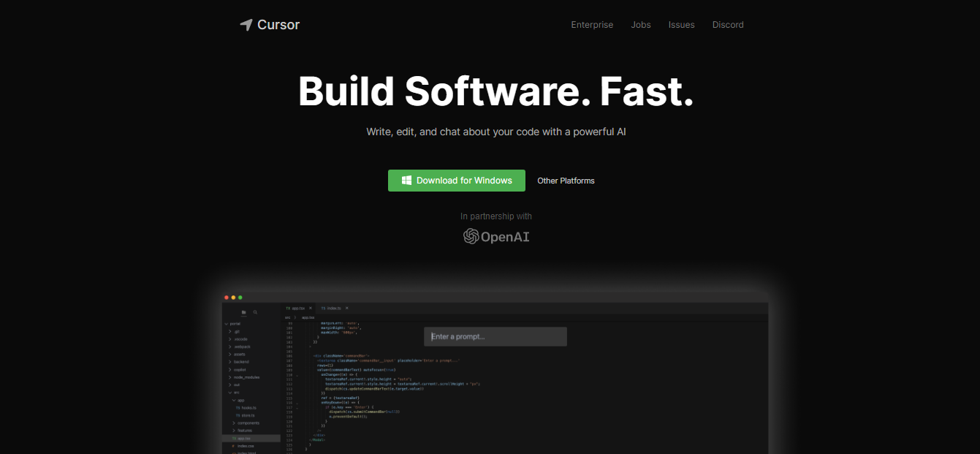Click the code line 'rows={1}'

[325, 366]
